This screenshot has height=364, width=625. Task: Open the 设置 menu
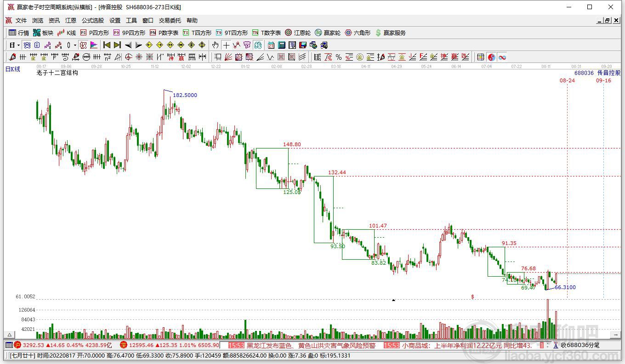coord(115,21)
